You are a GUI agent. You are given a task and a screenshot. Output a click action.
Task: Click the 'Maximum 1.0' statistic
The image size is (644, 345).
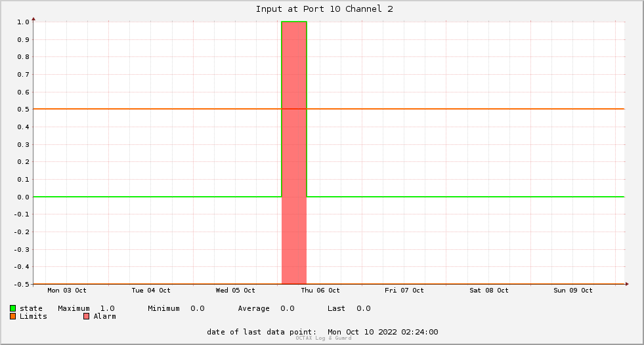coord(86,308)
